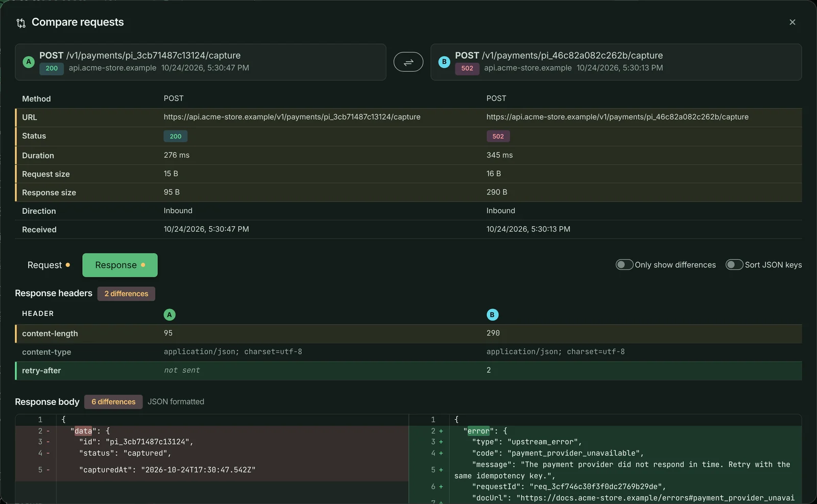This screenshot has width=817, height=504.
Task: Switch to the Request tab
Action: coord(49,265)
